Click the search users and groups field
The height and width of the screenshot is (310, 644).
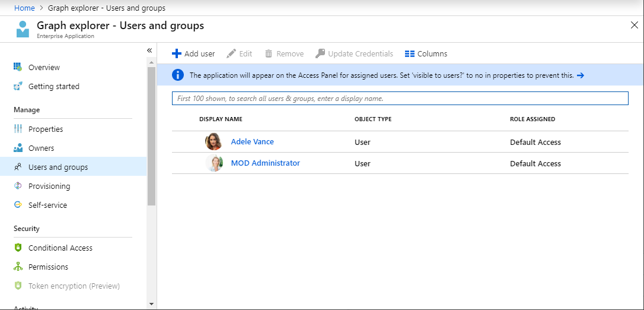(400, 98)
